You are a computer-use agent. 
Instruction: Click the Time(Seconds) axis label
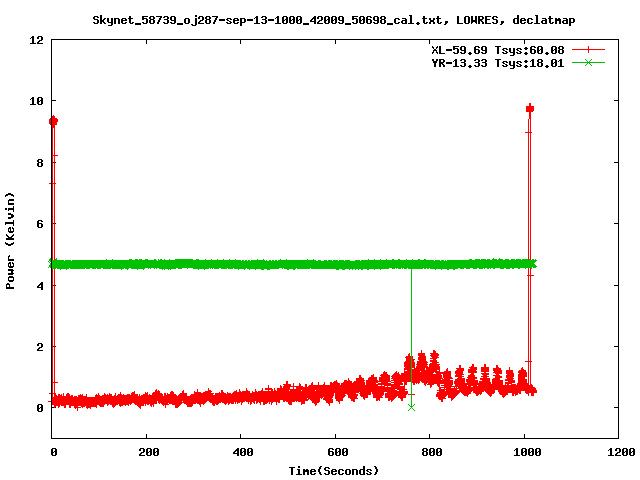333,471
